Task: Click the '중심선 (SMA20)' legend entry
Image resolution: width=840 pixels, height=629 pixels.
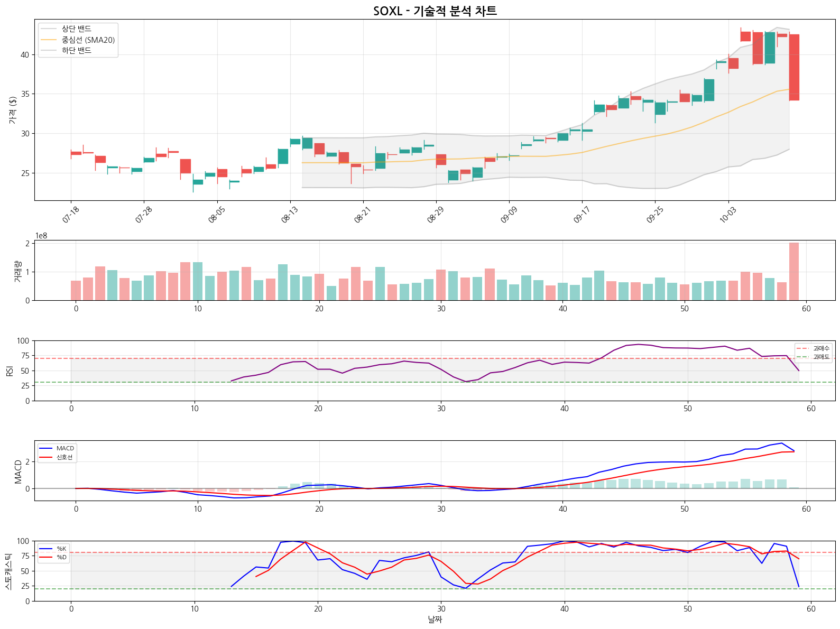Action: click(x=88, y=40)
